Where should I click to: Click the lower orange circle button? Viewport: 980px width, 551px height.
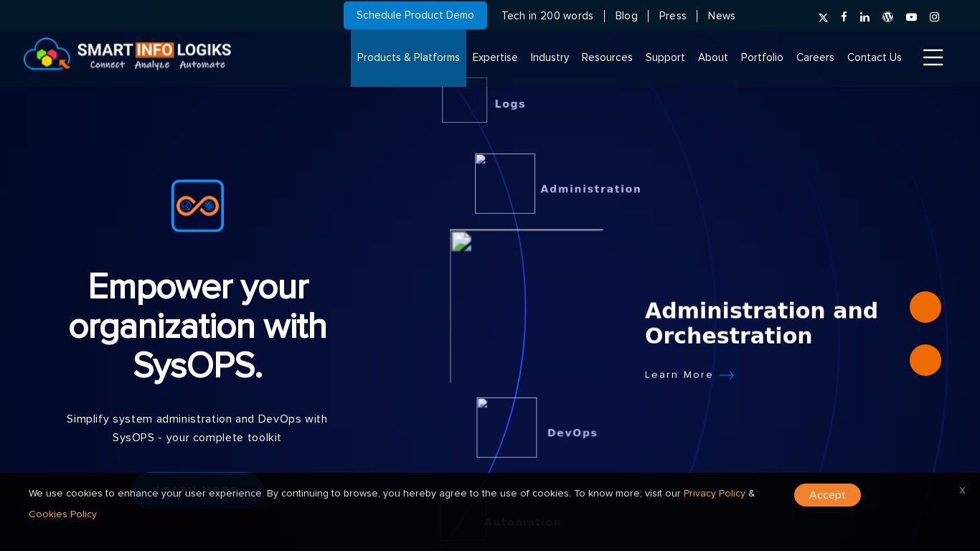tap(925, 360)
